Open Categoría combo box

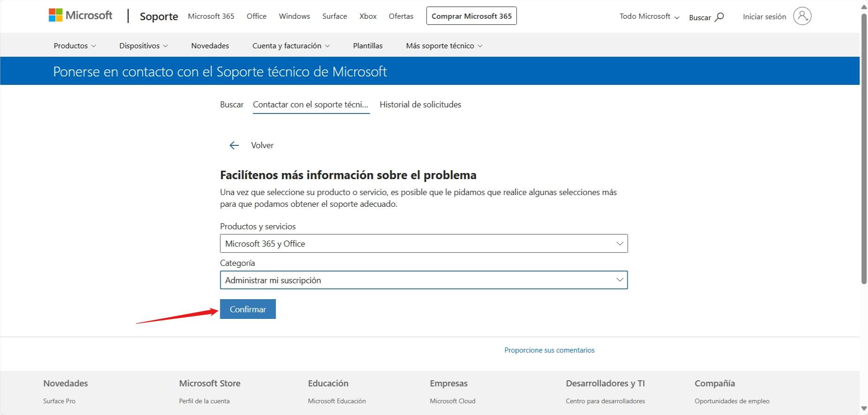(424, 280)
